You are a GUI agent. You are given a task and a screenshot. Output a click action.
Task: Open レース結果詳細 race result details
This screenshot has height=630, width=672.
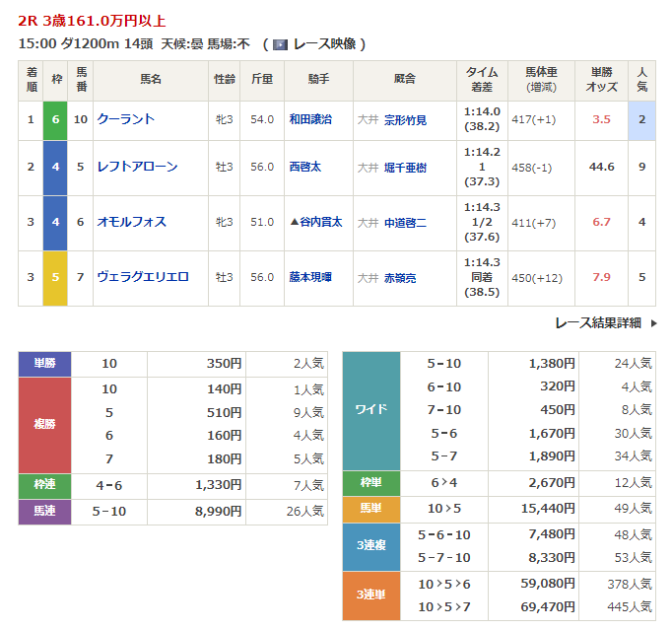[597, 322]
